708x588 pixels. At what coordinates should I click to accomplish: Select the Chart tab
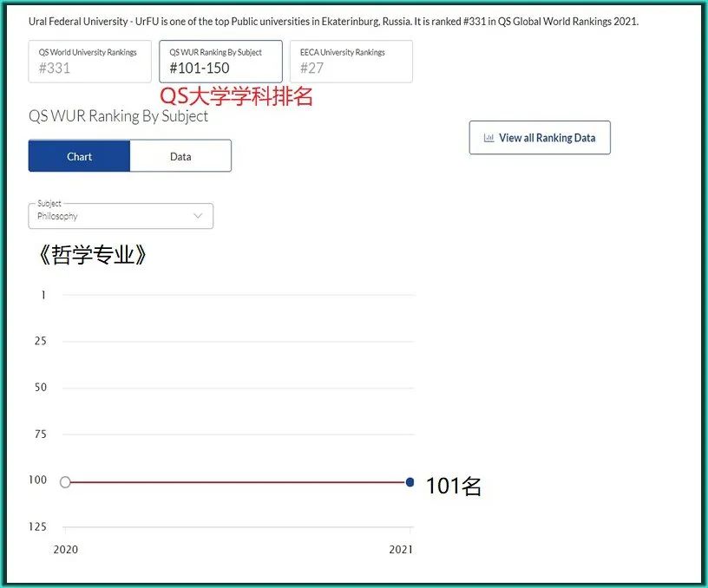point(79,156)
